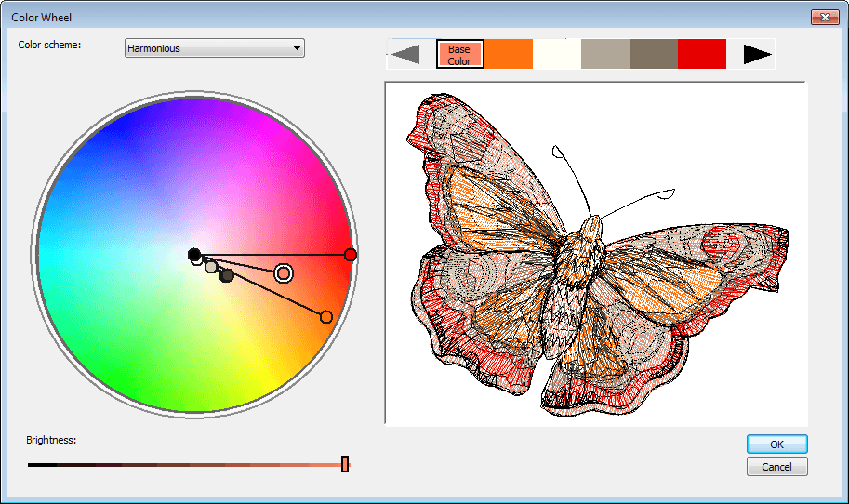Pick the light taupe swatch in palette strip
849x504 pixels.
click(x=605, y=55)
